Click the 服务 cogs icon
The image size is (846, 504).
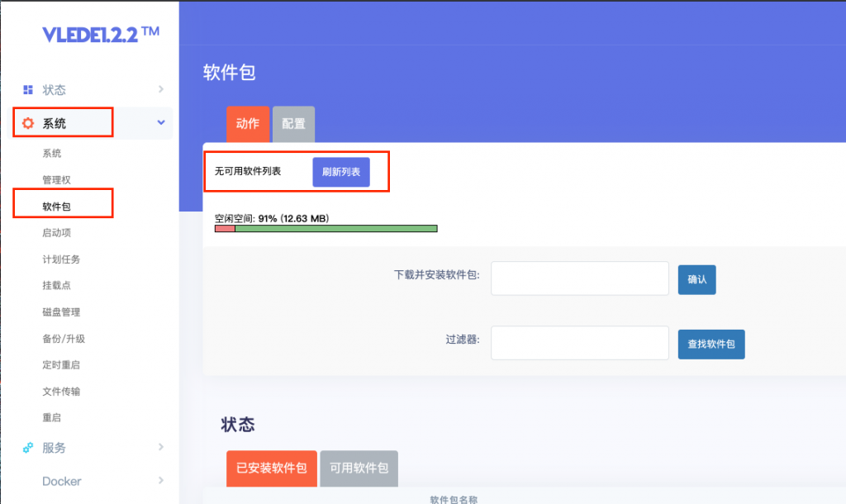[28, 448]
